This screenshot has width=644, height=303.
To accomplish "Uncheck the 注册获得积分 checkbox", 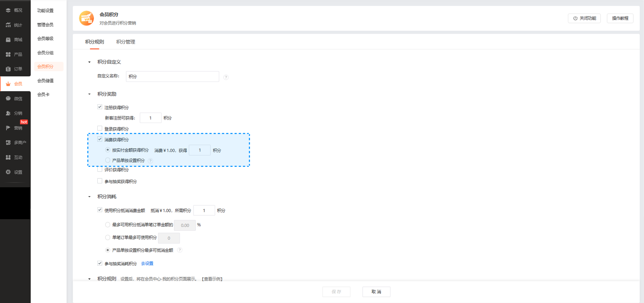I will [100, 107].
